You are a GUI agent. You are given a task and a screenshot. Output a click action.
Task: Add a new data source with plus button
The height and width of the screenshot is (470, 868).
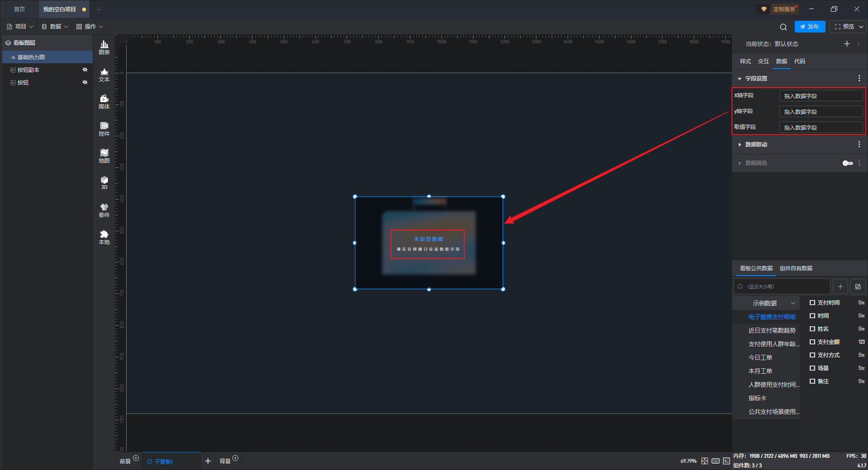(x=840, y=287)
